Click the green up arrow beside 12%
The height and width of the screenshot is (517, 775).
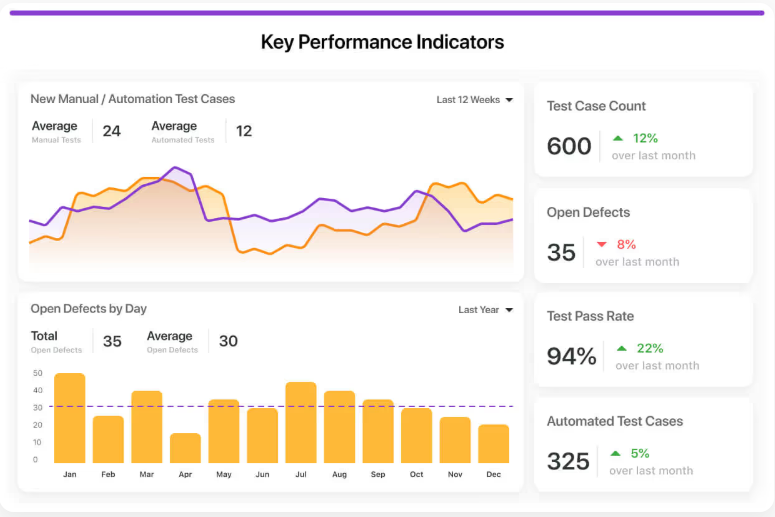coord(618,138)
